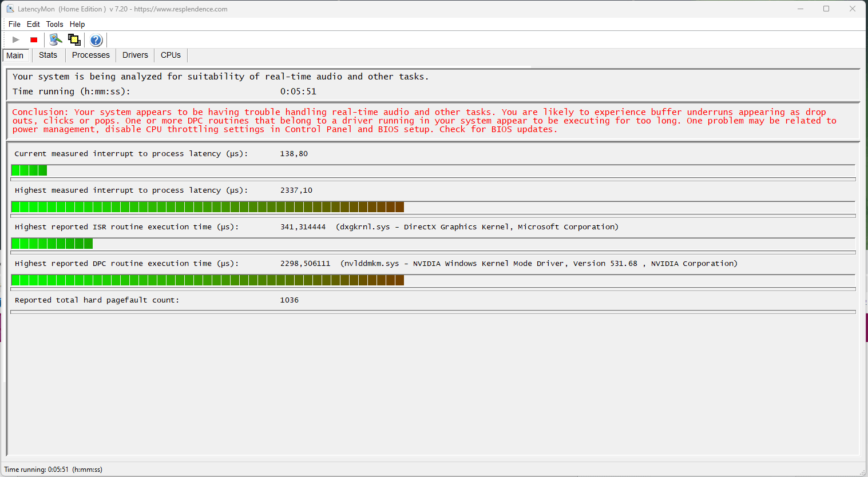868x477 pixels.
Task: Close the LatencyMon window
Action: point(853,9)
